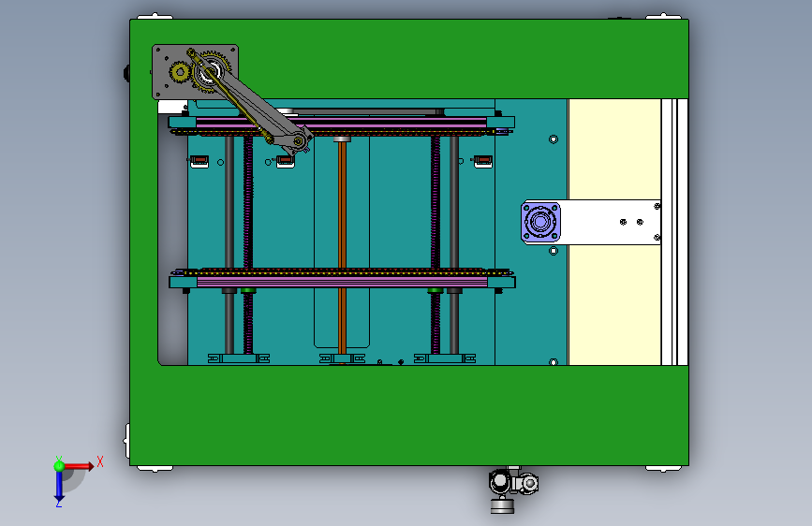This screenshot has height=526, width=812.
Task: Select the blue flange bearing block
Action: pyautogui.click(x=540, y=222)
